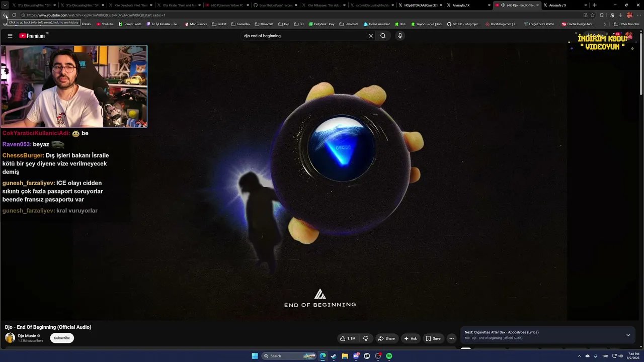644x362 pixels.
Task: Share the End Of Beginning video
Action: click(386, 338)
